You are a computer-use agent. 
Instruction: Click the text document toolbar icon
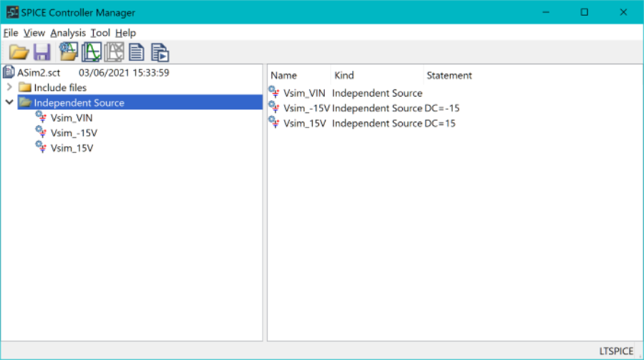[x=137, y=52]
